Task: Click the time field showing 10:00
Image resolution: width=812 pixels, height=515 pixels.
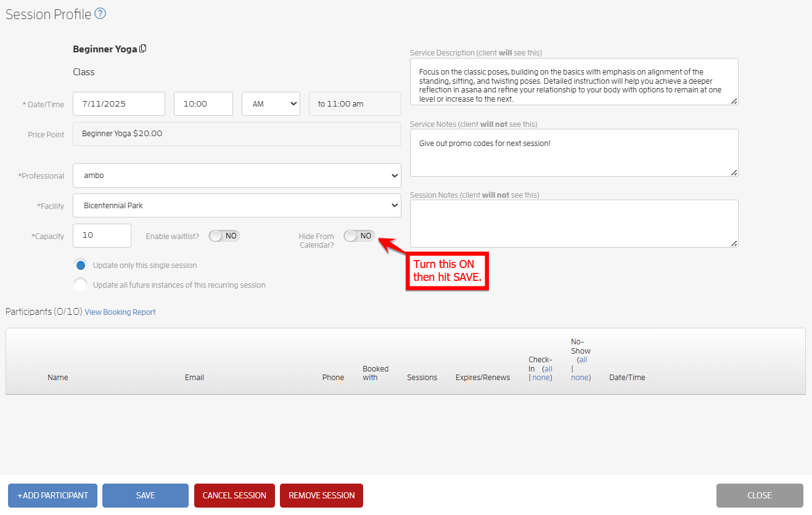Action: [203, 103]
